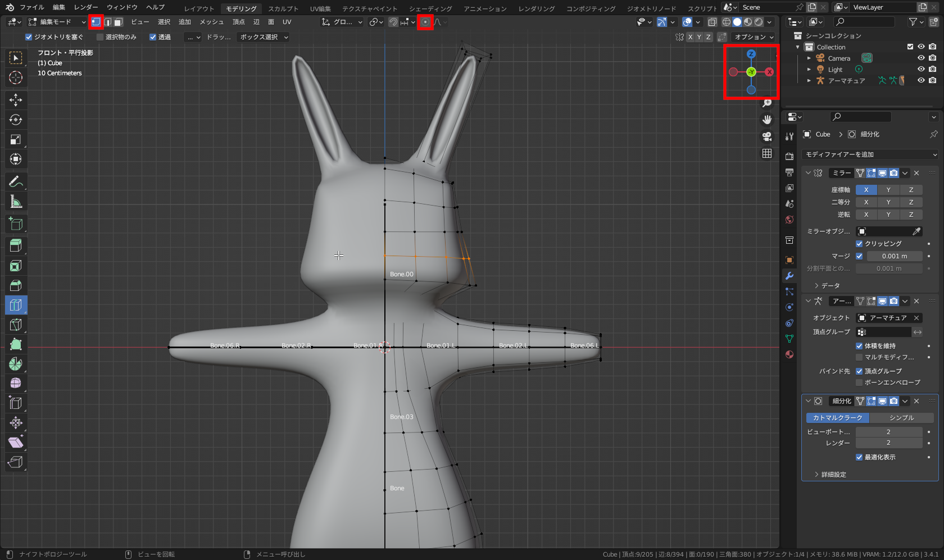Click the viewport subdivision level field
Screen dimensions: 944x560
click(888, 432)
